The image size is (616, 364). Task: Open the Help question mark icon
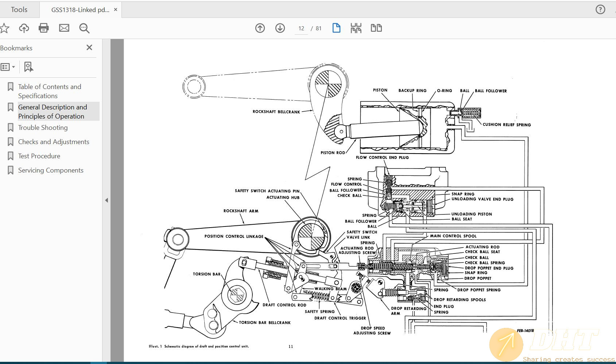pos(600,10)
